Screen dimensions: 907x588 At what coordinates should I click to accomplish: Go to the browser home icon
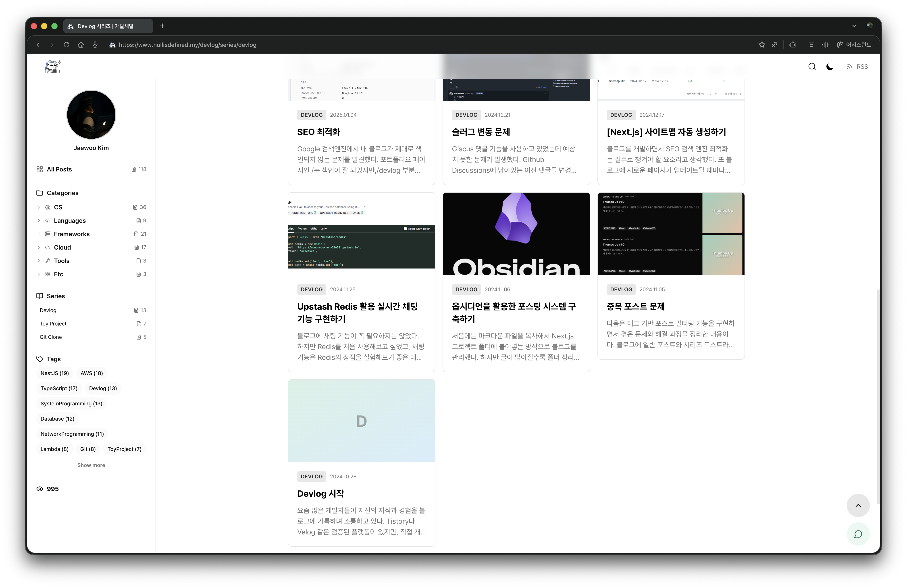81,45
